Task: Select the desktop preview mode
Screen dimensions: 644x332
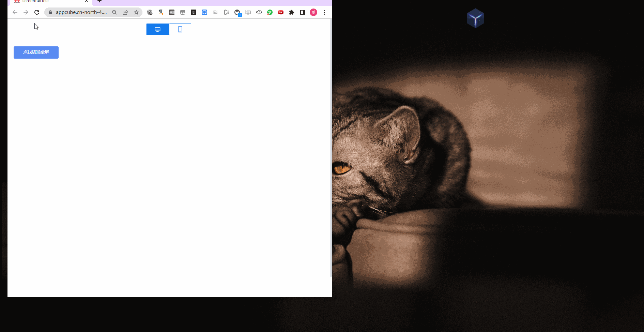Action: click(157, 29)
